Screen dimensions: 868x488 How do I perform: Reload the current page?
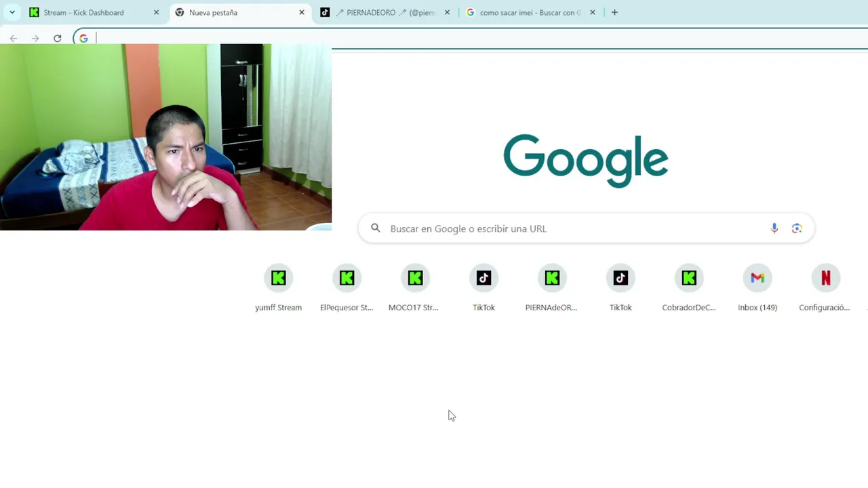[x=58, y=39]
